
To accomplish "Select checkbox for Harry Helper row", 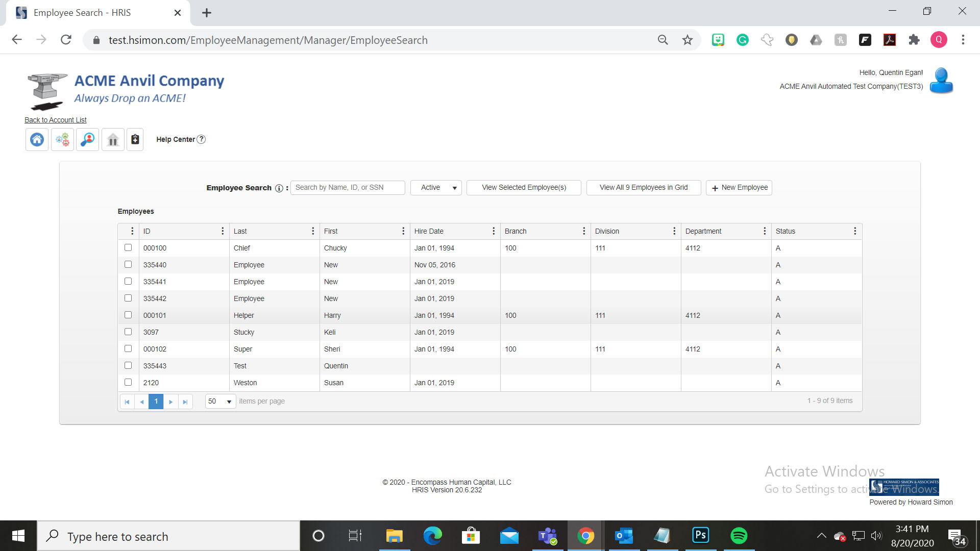I will (128, 315).
